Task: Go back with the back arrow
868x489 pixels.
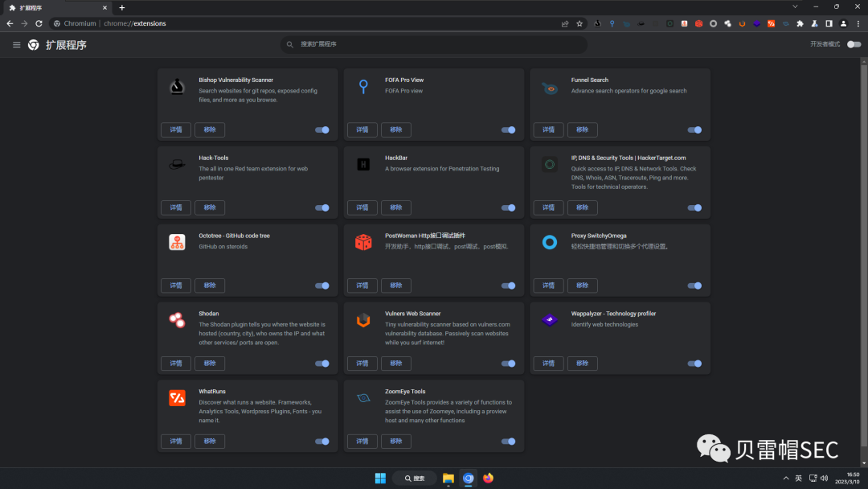Action: (10, 23)
